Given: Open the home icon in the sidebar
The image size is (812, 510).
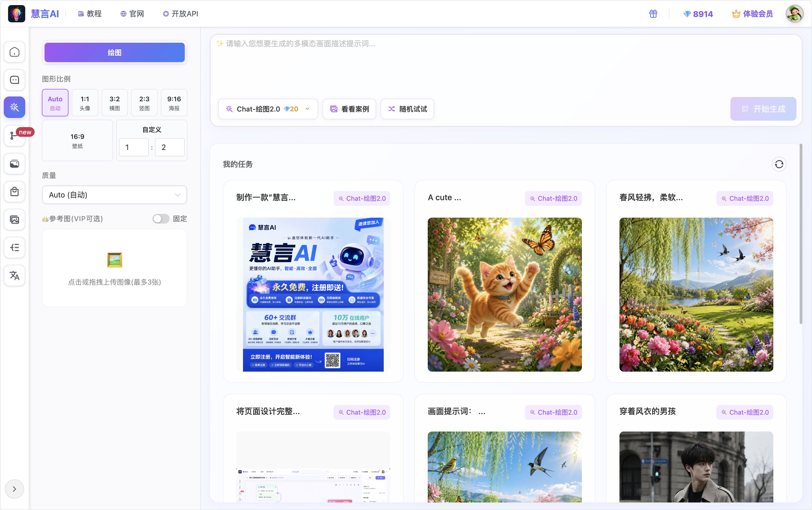Looking at the screenshot, I should click(15, 52).
